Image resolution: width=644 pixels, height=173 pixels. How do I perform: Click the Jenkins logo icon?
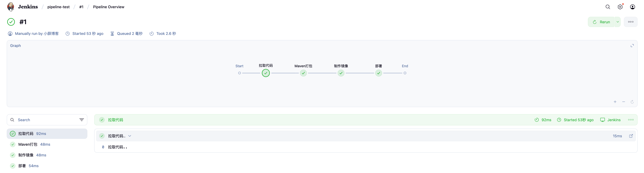click(x=11, y=7)
